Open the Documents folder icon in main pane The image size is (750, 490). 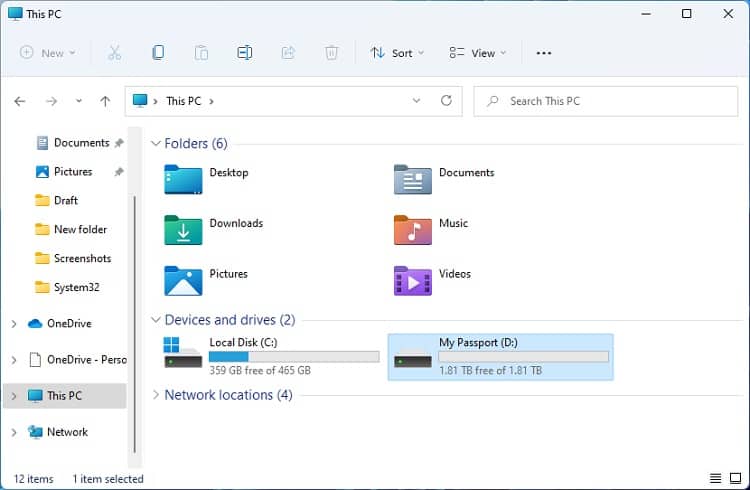click(412, 179)
